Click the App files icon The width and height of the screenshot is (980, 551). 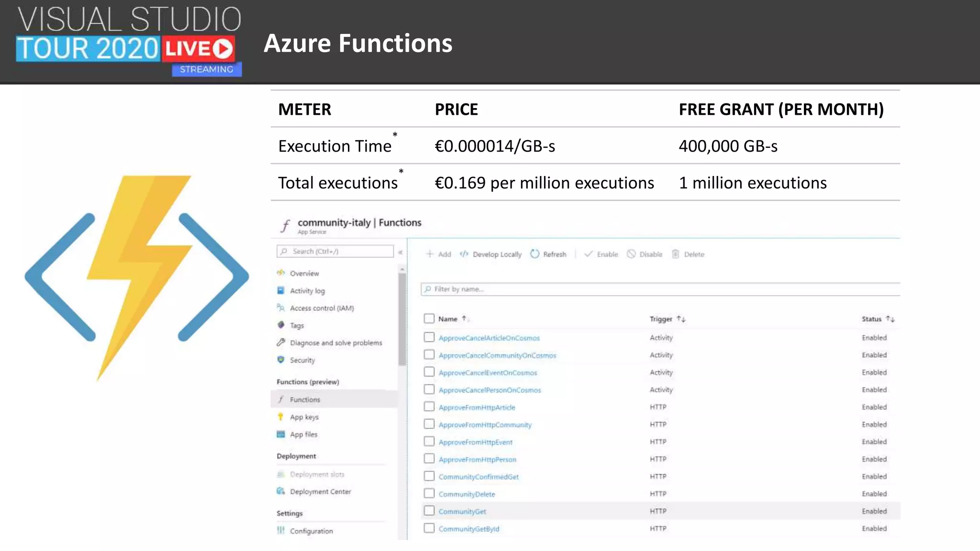tap(281, 434)
